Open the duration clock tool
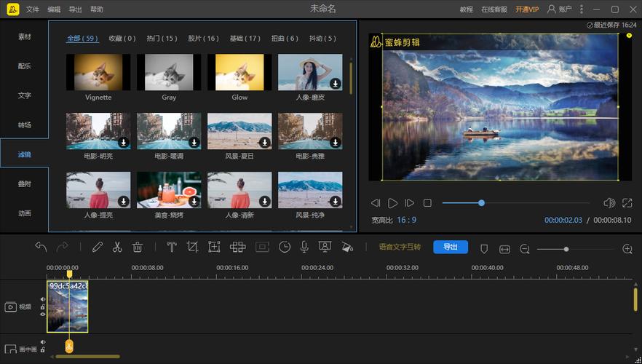This screenshot has width=642, height=364. click(x=285, y=248)
